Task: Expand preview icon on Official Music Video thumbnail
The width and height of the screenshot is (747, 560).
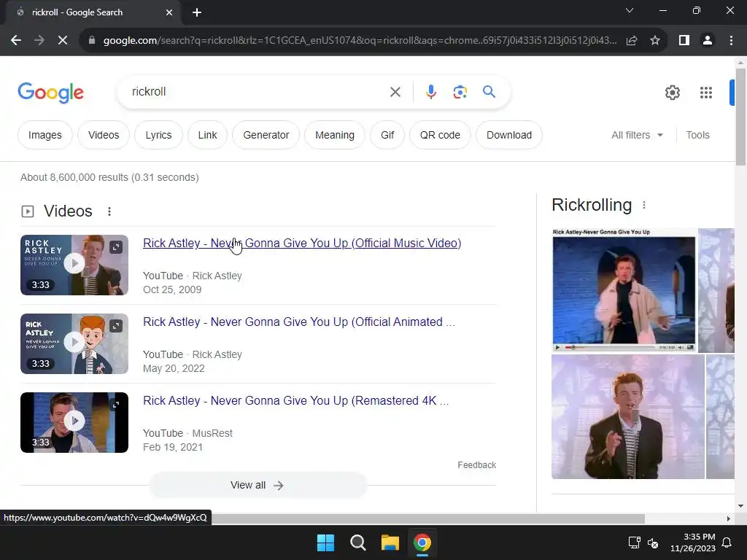Action: [x=116, y=247]
